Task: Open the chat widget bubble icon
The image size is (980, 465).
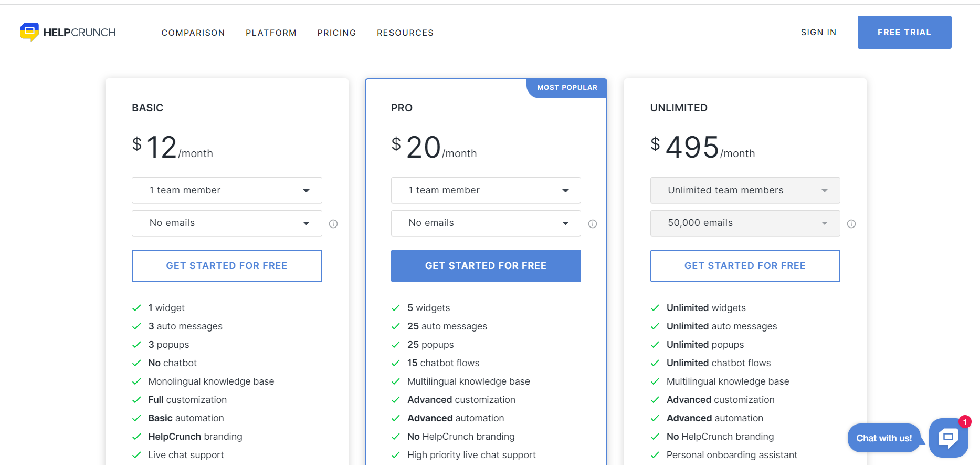Action: pyautogui.click(x=948, y=438)
